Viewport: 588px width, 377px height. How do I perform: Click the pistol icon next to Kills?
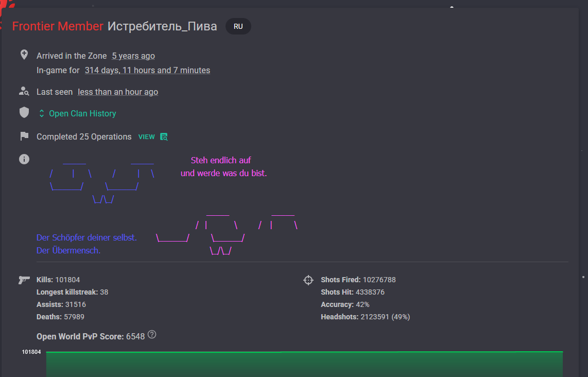[x=24, y=280]
